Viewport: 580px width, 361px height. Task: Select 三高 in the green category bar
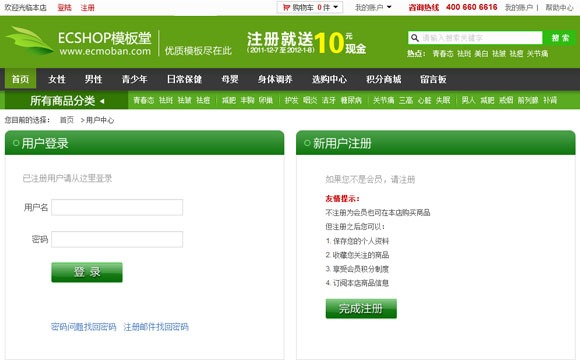pos(406,100)
